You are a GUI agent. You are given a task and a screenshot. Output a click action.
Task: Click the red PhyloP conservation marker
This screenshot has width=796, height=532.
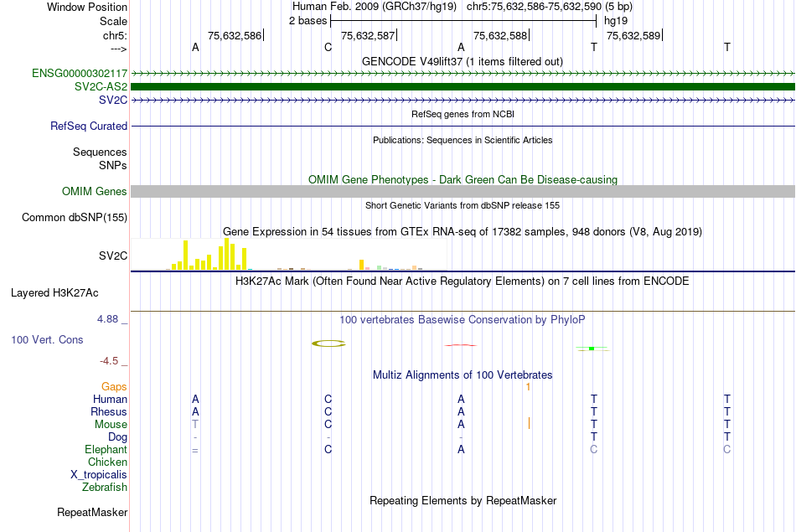tap(461, 345)
